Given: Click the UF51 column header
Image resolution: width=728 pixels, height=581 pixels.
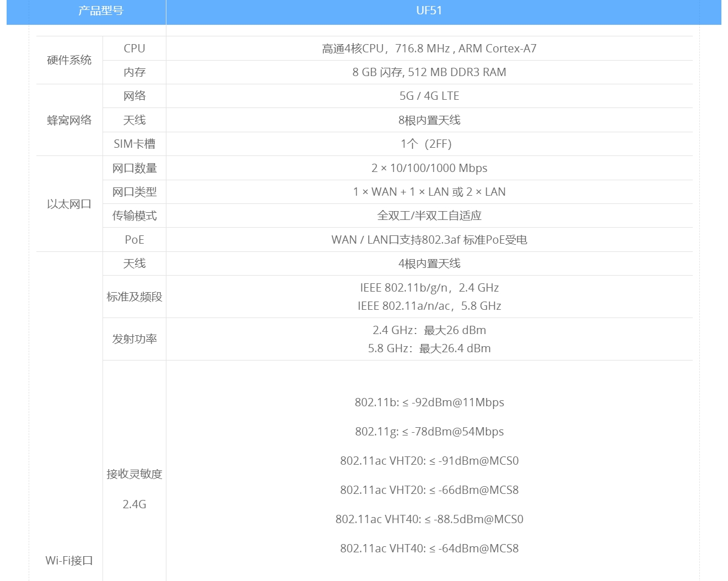Looking at the screenshot, I should (429, 11).
